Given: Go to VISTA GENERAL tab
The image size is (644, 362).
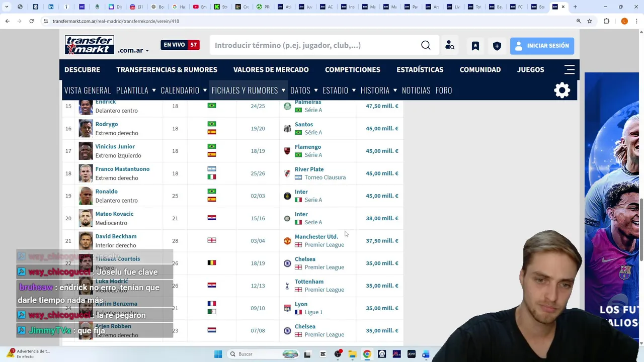Looking at the screenshot, I should point(88,90).
